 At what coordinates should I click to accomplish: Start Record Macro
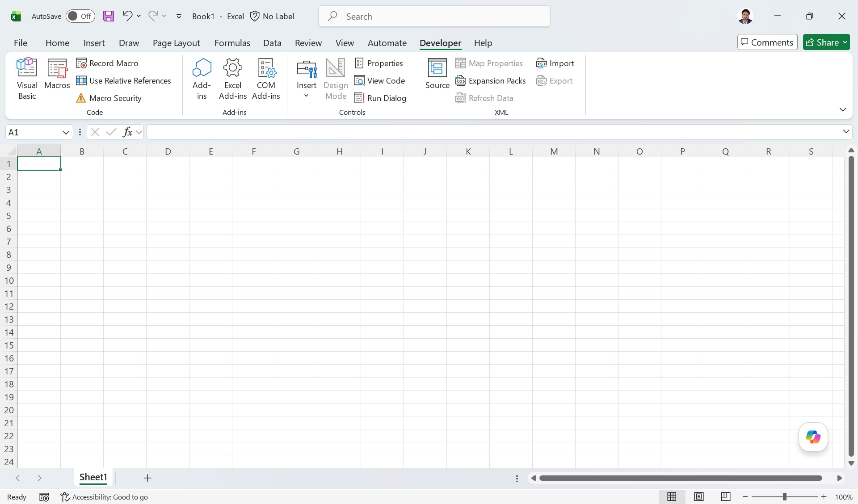107,63
